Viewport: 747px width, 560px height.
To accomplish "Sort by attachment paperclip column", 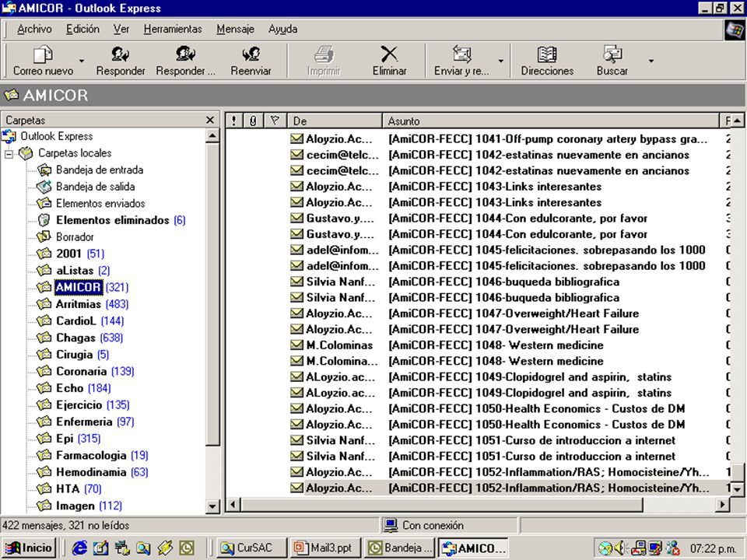I will (x=253, y=121).
